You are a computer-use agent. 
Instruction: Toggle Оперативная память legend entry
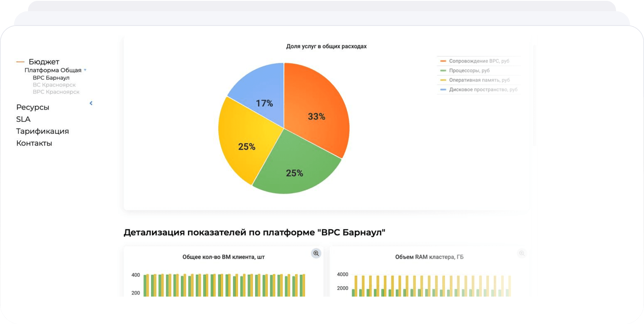479,80
